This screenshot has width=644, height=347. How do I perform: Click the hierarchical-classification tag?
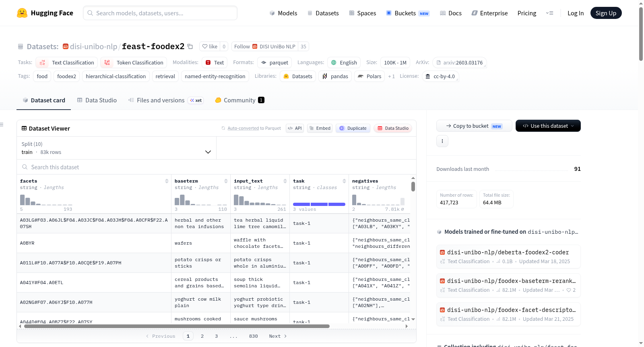[x=116, y=76]
